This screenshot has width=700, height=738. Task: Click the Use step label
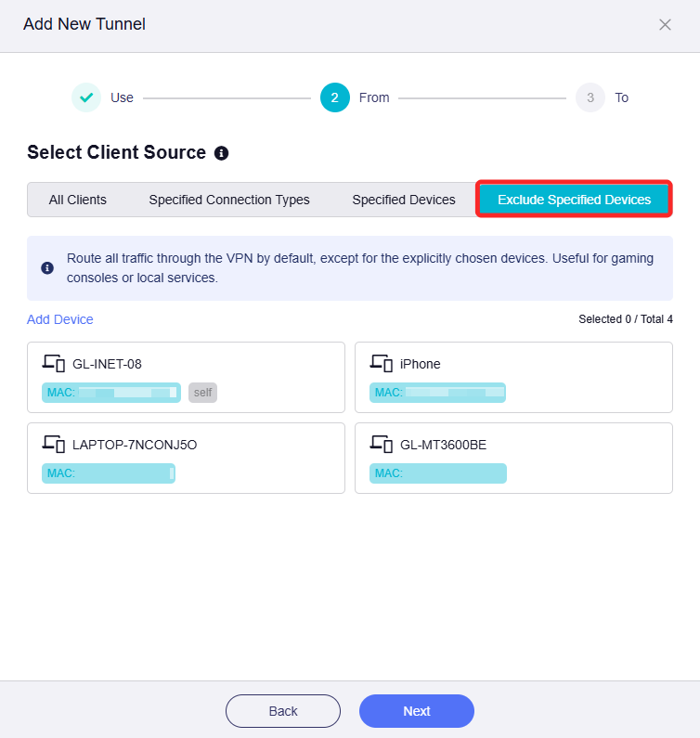coord(122,97)
